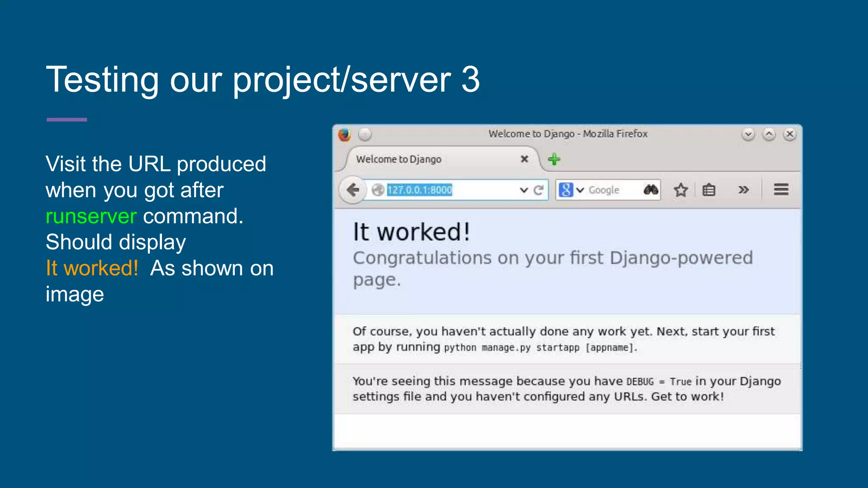Open a new tab with green plus

click(554, 160)
